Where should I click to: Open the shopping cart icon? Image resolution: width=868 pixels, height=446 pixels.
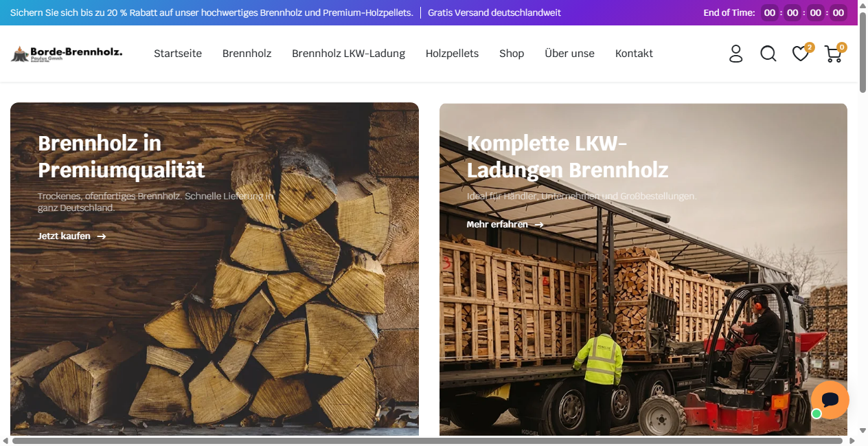pyautogui.click(x=834, y=54)
